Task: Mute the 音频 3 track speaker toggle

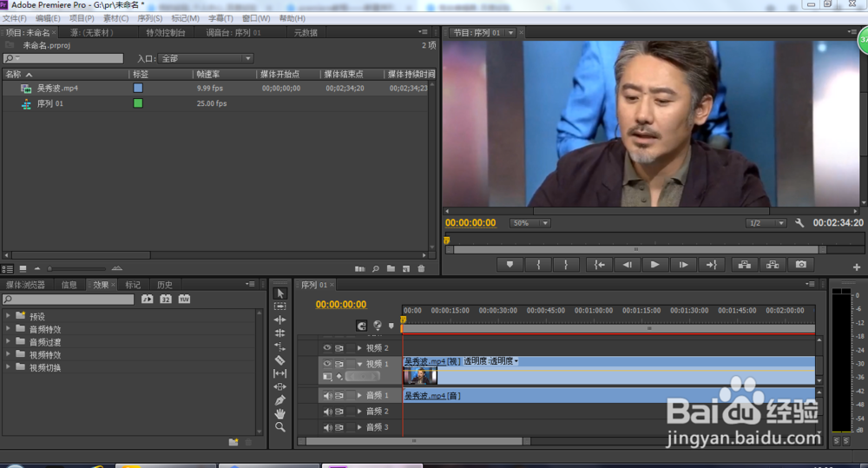Action: click(x=328, y=427)
